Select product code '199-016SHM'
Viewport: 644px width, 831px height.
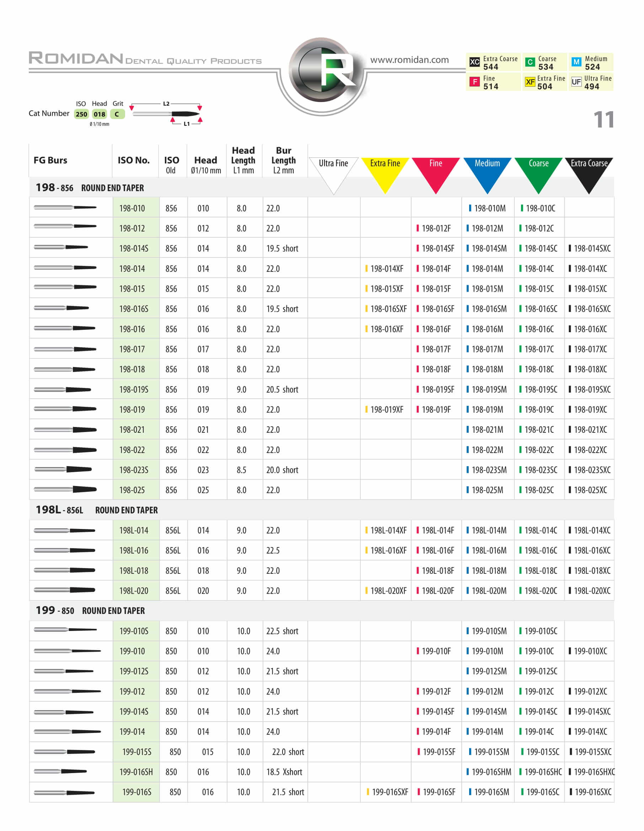(489, 772)
